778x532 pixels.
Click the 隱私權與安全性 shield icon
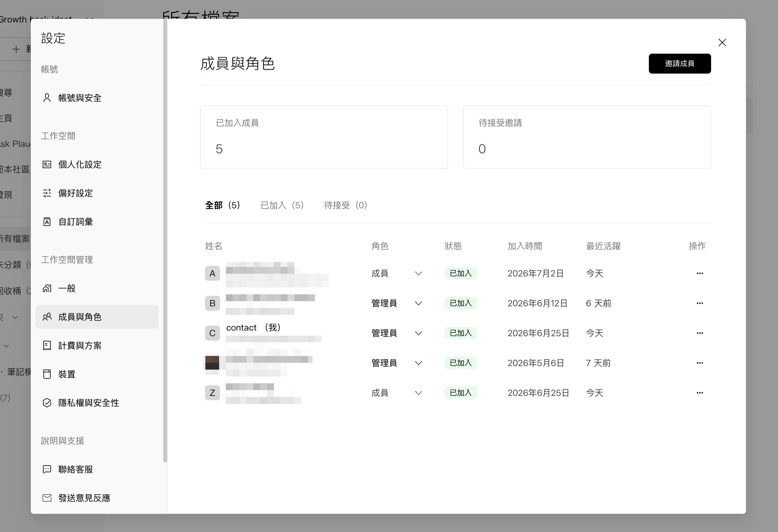[x=47, y=403]
